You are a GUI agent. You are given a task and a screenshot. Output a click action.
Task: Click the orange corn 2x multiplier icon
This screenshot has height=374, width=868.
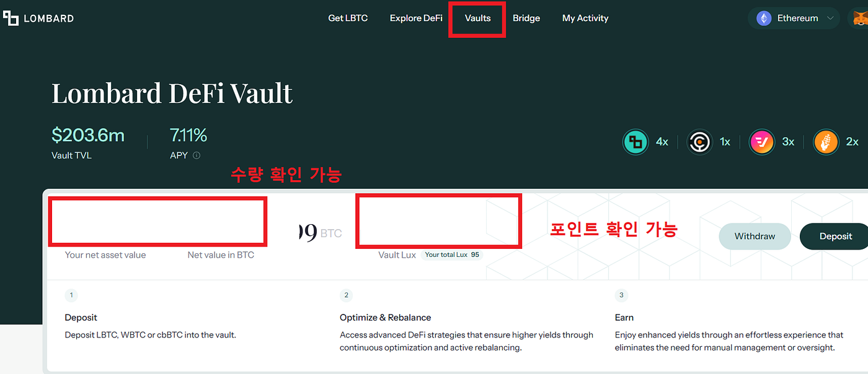tap(826, 142)
